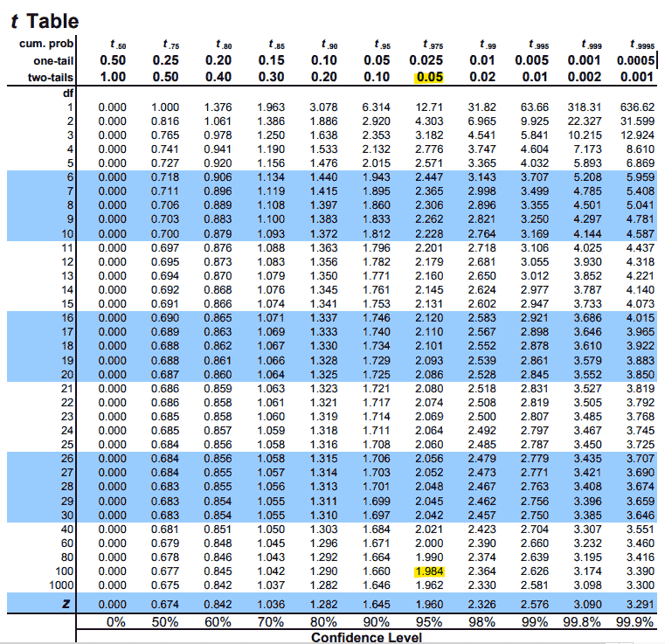Click value 1.645 in z row
Screen dimensions: 665x644
pyautogui.click(x=376, y=605)
